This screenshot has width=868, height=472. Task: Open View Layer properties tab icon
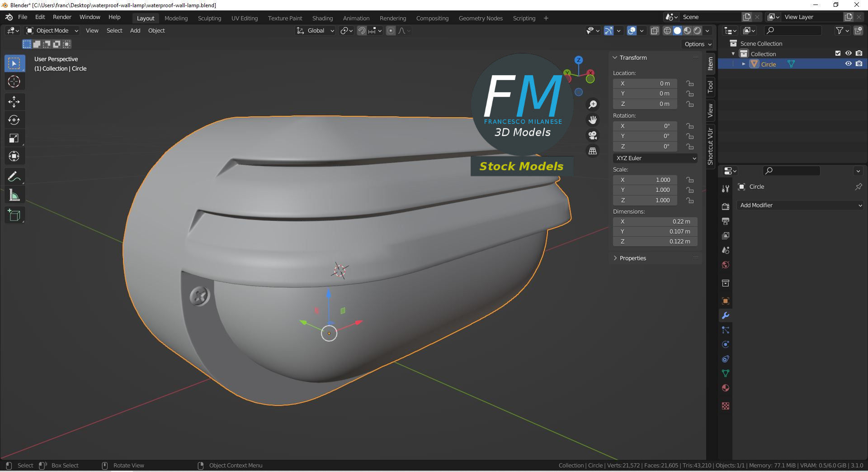(726, 236)
